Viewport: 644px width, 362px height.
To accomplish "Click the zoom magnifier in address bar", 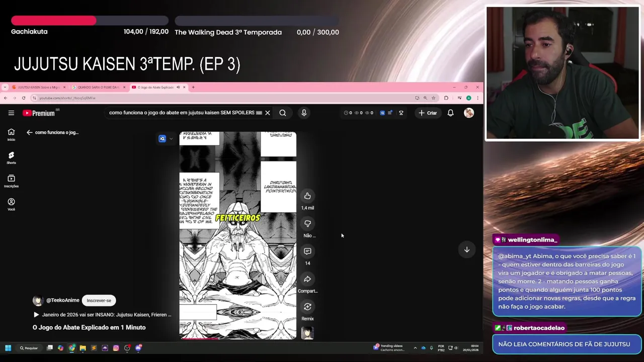I will coord(425,98).
